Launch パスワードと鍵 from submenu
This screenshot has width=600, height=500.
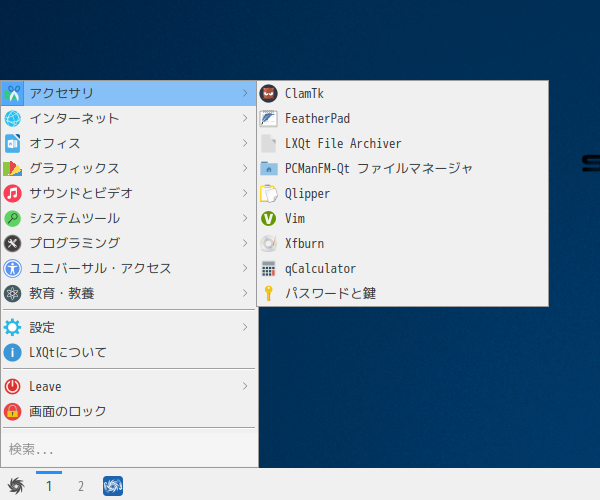[x=403, y=293]
